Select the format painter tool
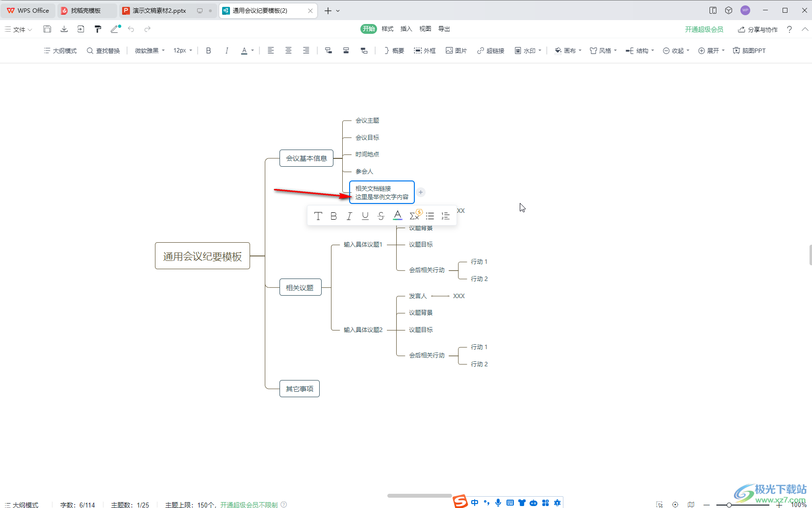 98,29
